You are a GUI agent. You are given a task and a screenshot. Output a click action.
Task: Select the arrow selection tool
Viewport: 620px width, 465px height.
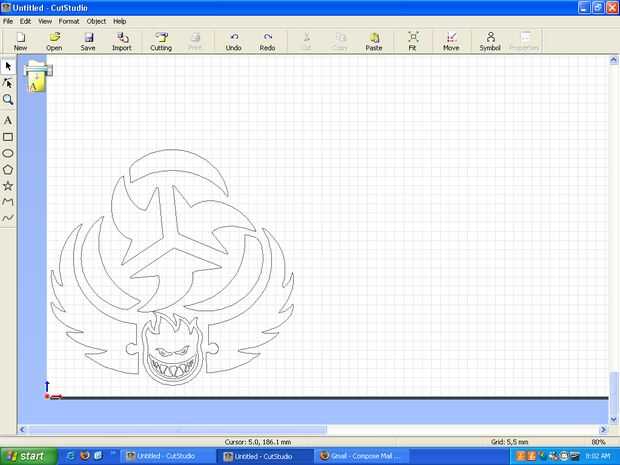click(8, 66)
